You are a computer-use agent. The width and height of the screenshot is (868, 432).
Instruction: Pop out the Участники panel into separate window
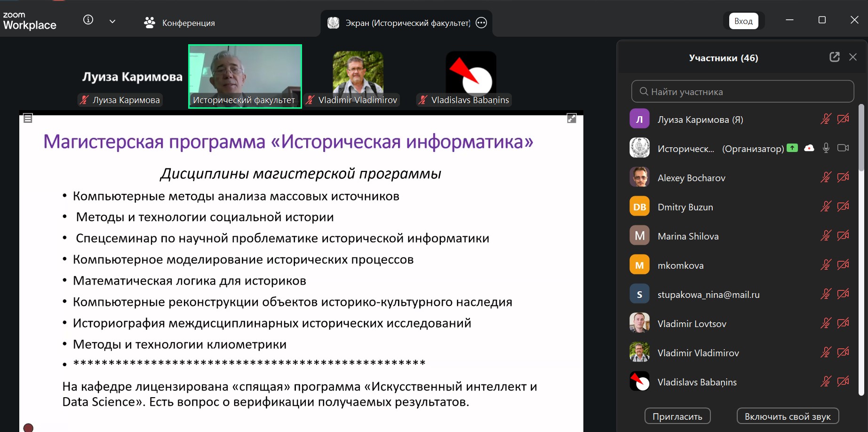(x=835, y=57)
